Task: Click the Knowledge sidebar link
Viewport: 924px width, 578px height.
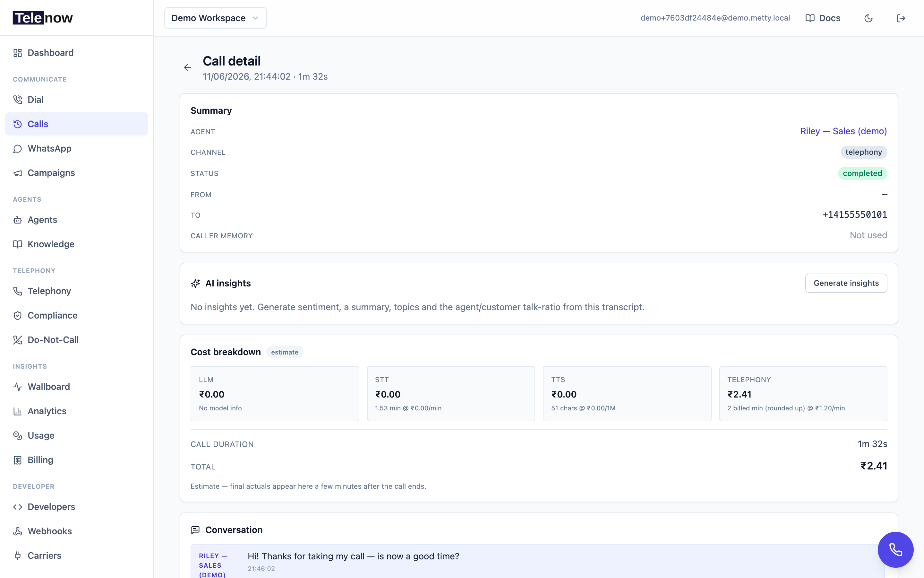Action: coord(76,244)
